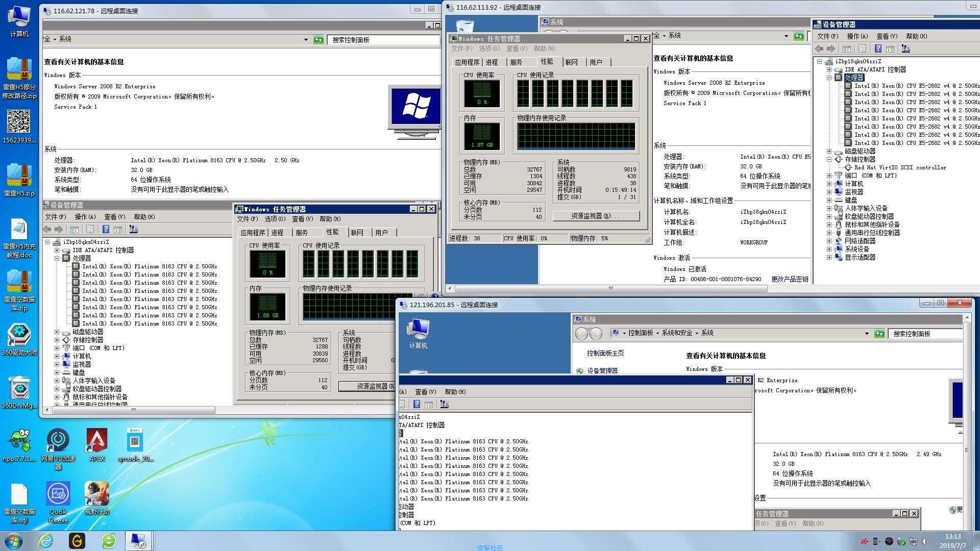This screenshot has height=551, width=980.
Task: Switch to 联网 tab in top task manager
Action: pos(571,62)
